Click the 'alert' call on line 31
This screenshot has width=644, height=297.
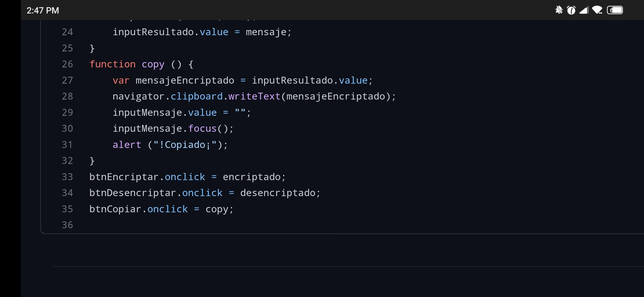point(127,145)
